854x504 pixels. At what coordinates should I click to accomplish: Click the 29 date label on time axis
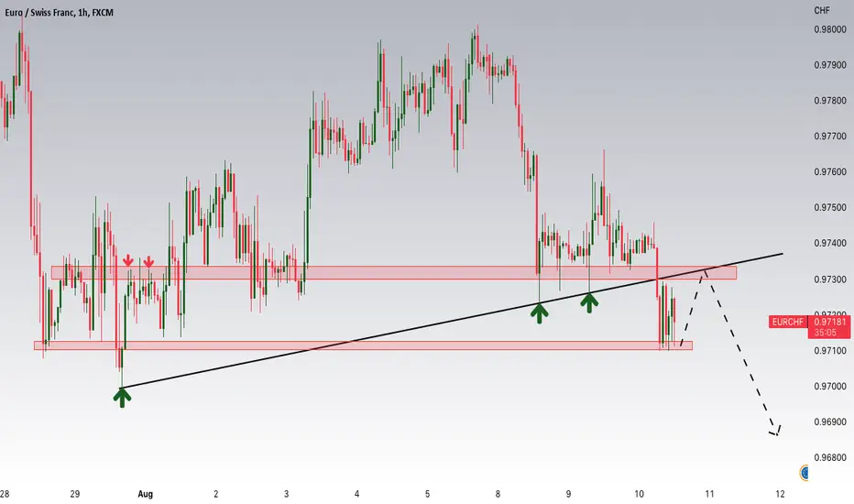(75, 494)
